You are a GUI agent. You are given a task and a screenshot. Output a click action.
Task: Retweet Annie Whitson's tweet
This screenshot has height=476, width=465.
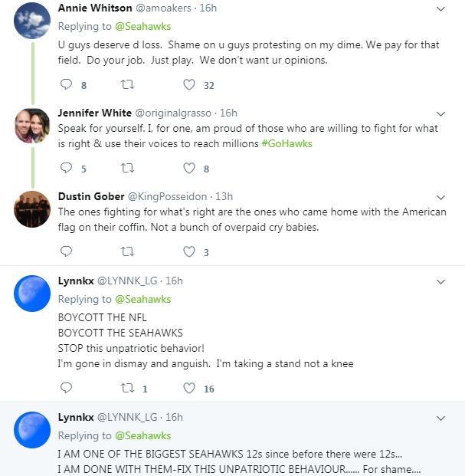click(127, 84)
